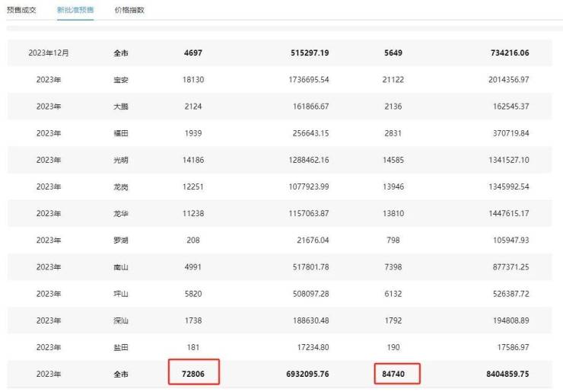Click the value 105947.93
This screenshot has height=392, width=563.
pos(511,241)
